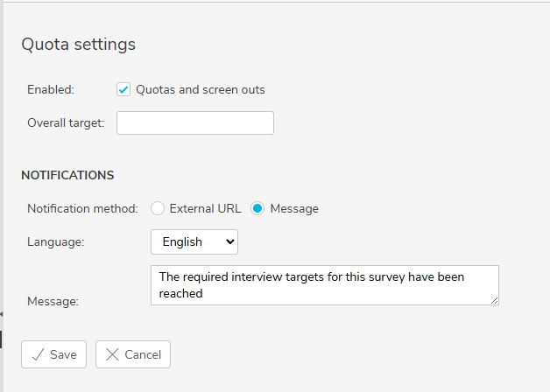Viewport: 550px width, 392px height.
Task: Select the Message radio button
Action: click(x=257, y=208)
